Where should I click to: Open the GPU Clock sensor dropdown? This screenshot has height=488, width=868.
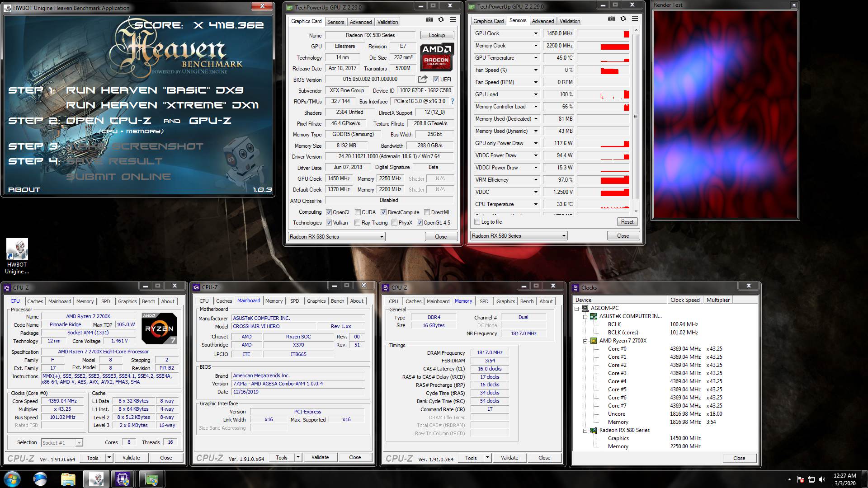point(536,33)
